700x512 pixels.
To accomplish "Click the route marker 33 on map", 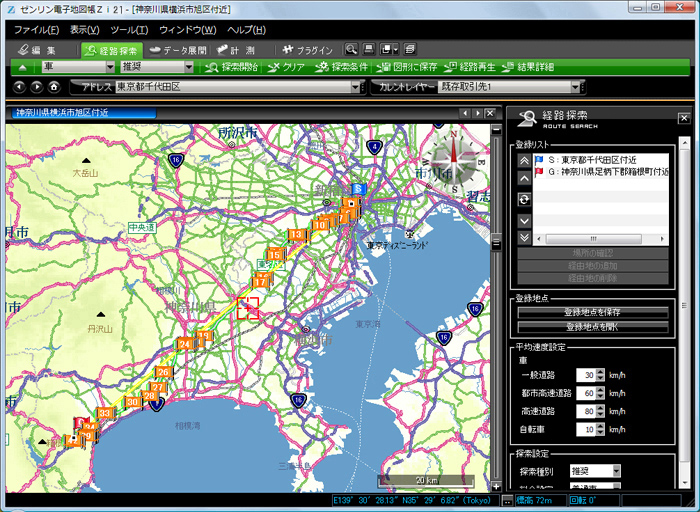I will (104, 413).
